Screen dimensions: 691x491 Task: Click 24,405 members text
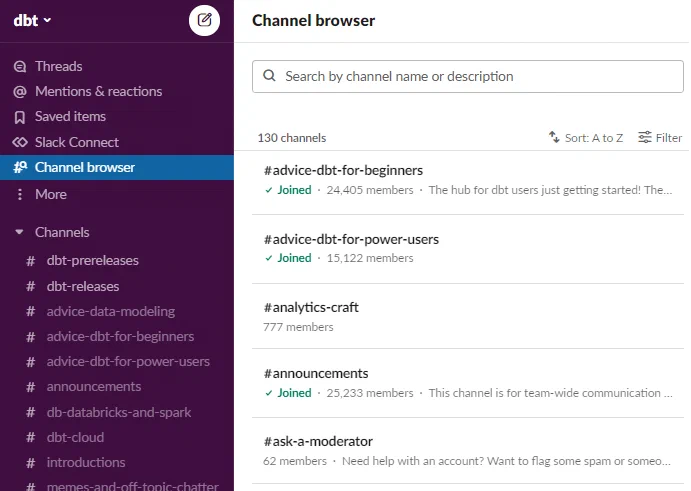(370, 190)
